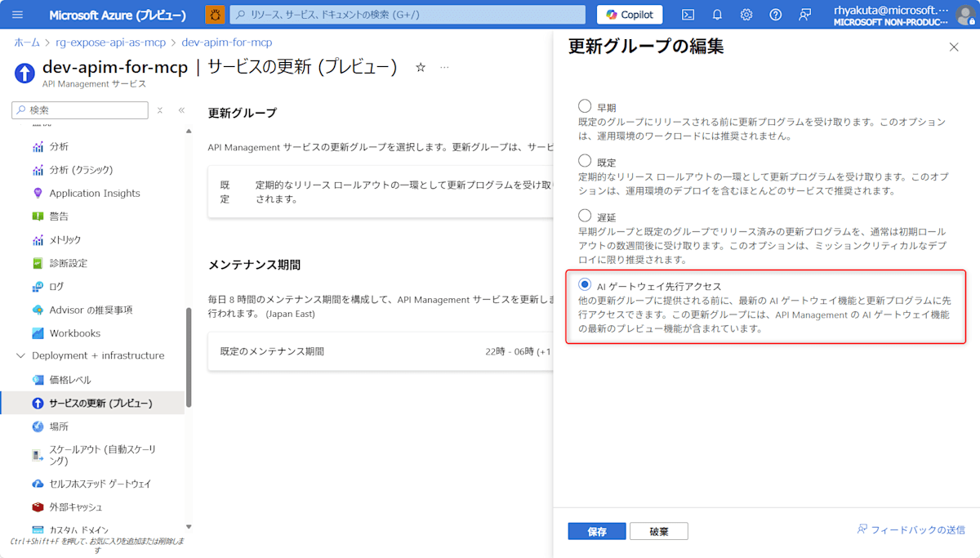
Task: Click the Workbooks icon
Action: pos(38,333)
